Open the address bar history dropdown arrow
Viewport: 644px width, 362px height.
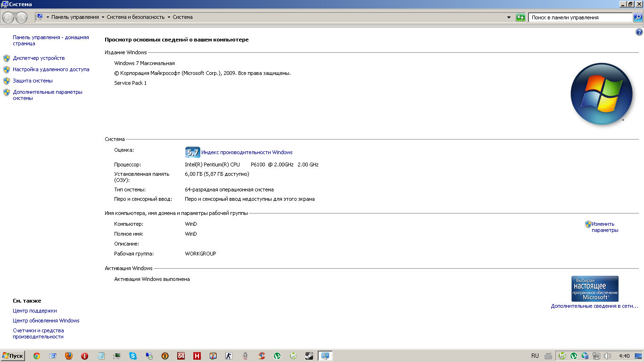(x=509, y=17)
